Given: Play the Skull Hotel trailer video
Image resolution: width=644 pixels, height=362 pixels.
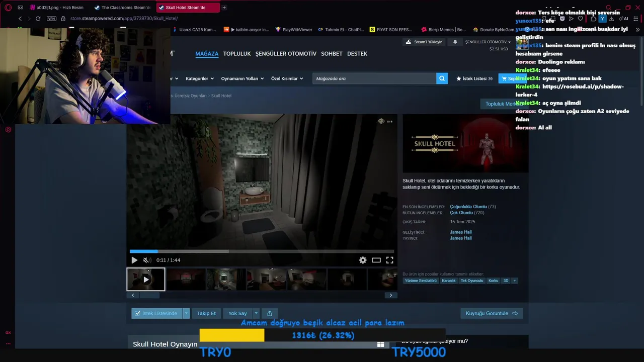Looking at the screenshot, I should click(x=134, y=260).
